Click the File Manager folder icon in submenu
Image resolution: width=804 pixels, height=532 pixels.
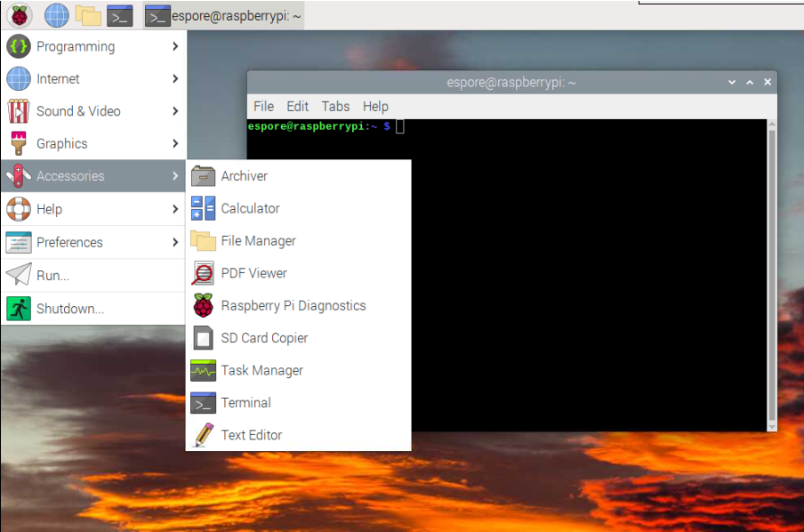click(x=203, y=240)
